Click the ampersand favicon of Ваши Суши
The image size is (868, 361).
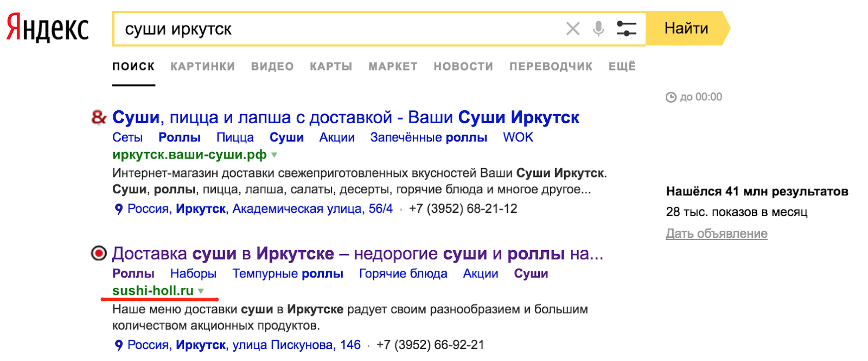(x=99, y=117)
